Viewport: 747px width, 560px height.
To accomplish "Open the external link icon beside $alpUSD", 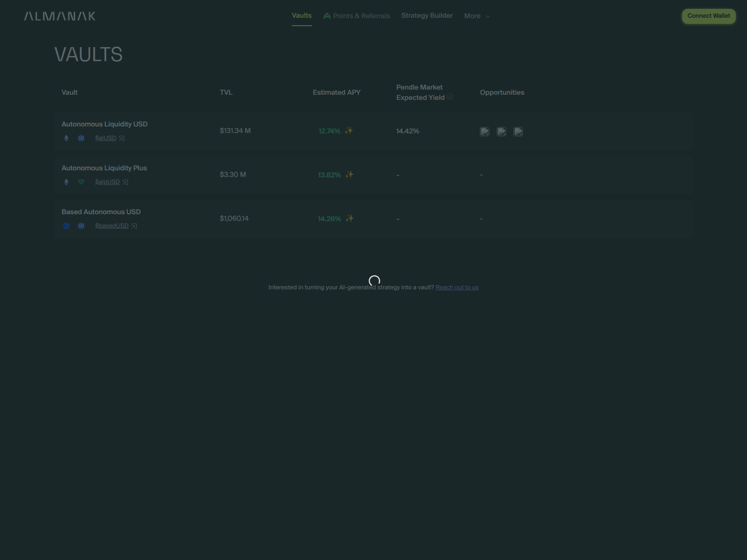I will (x=126, y=182).
